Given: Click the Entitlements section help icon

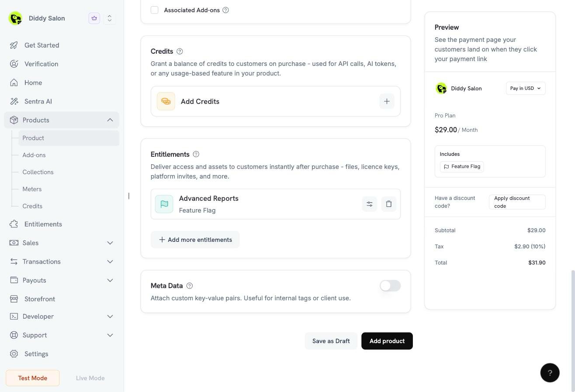Looking at the screenshot, I should click(x=196, y=155).
